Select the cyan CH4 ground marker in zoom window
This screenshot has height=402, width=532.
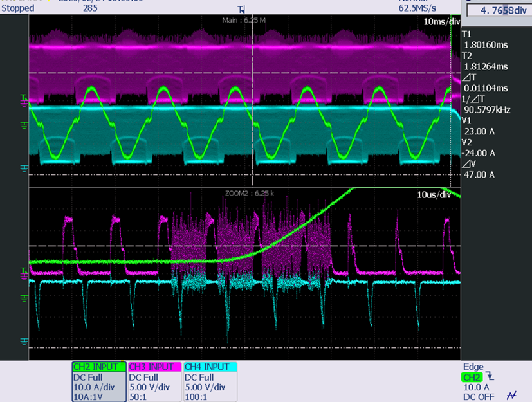click(x=24, y=342)
